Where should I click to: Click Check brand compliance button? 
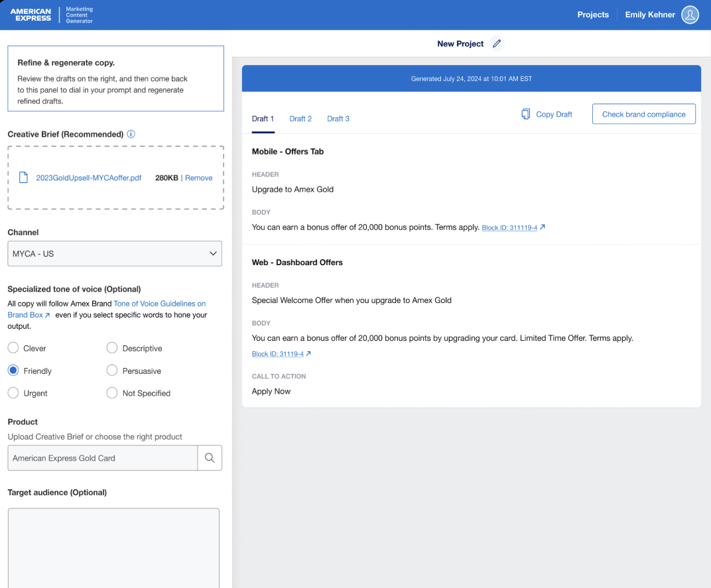[x=643, y=114]
